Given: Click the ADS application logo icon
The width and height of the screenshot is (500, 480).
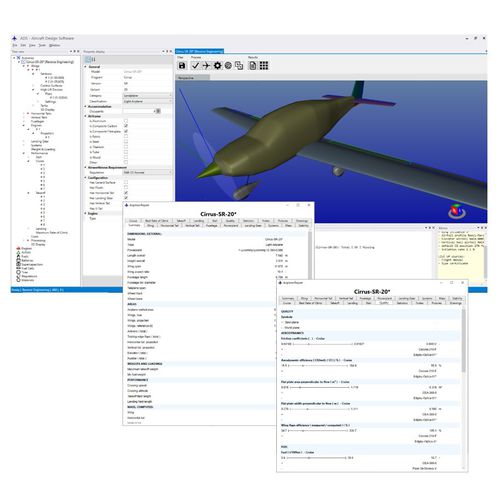Looking at the screenshot, I should [x=14, y=38].
